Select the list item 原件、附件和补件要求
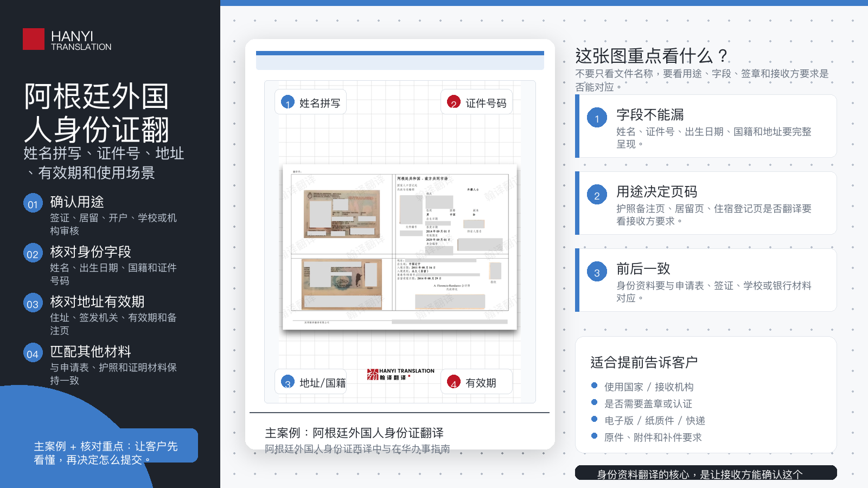 tap(653, 437)
